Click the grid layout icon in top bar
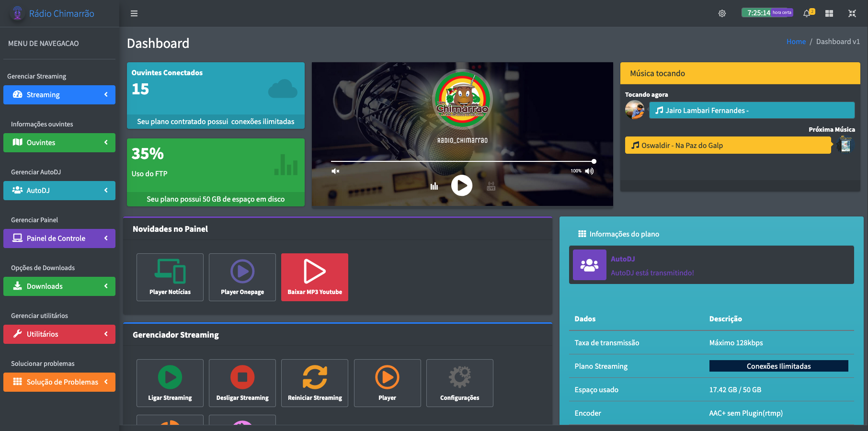The width and height of the screenshot is (868, 431). coord(829,13)
